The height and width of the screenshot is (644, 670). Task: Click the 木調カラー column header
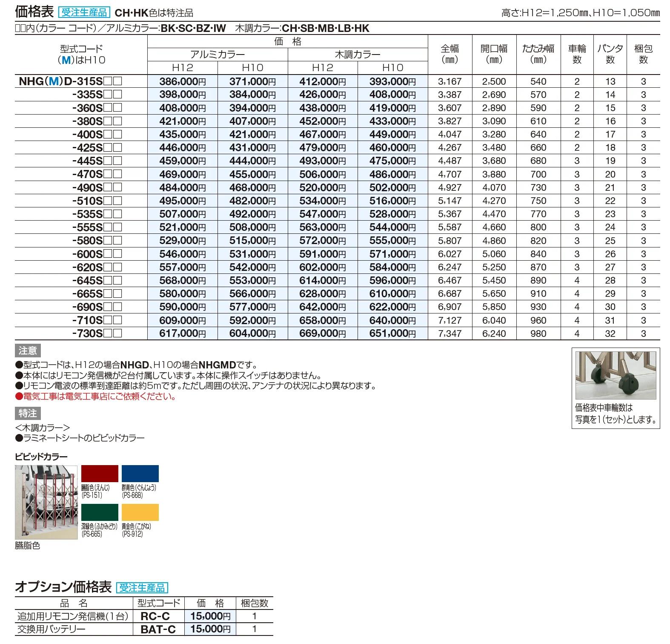(x=358, y=55)
